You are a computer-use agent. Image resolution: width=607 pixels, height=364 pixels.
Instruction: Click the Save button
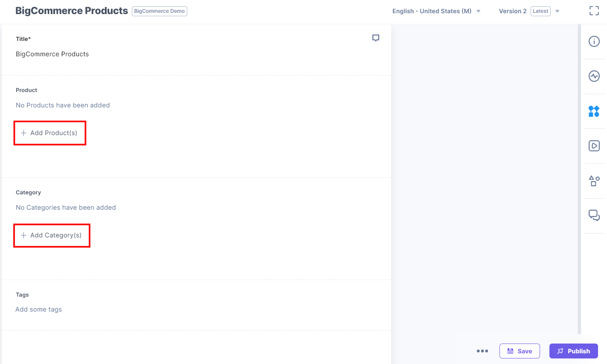[x=520, y=351]
